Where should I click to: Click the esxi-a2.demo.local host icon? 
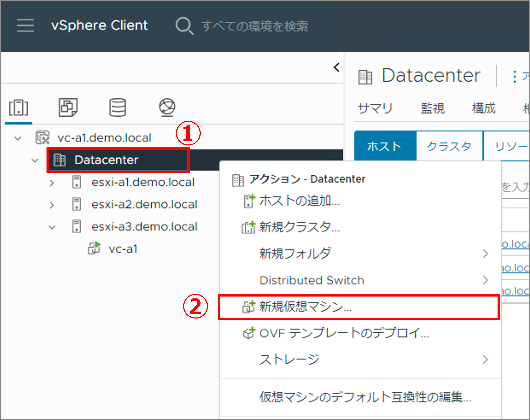(76, 204)
